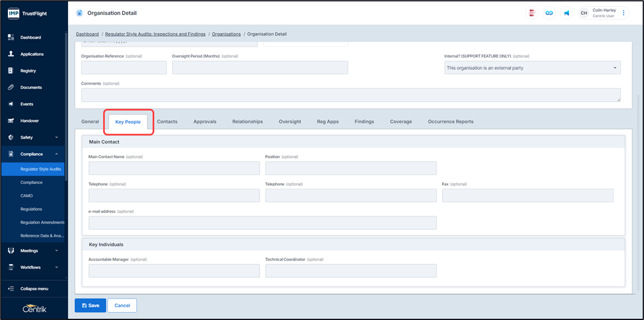Image resolution: width=644 pixels, height=320 pixels.
Task: Click the red database icon in header
Action: pyautogui.click(x=532, y=13)
